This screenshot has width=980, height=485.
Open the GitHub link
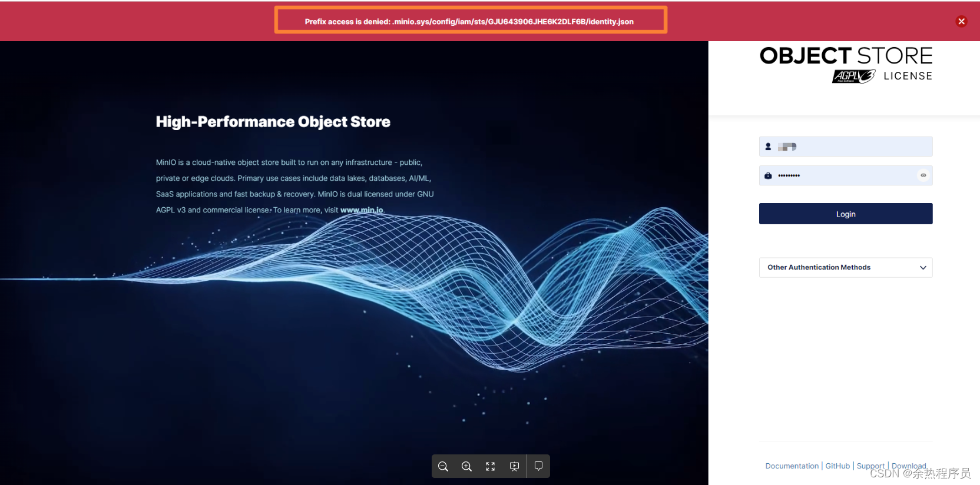coord(837,466)
